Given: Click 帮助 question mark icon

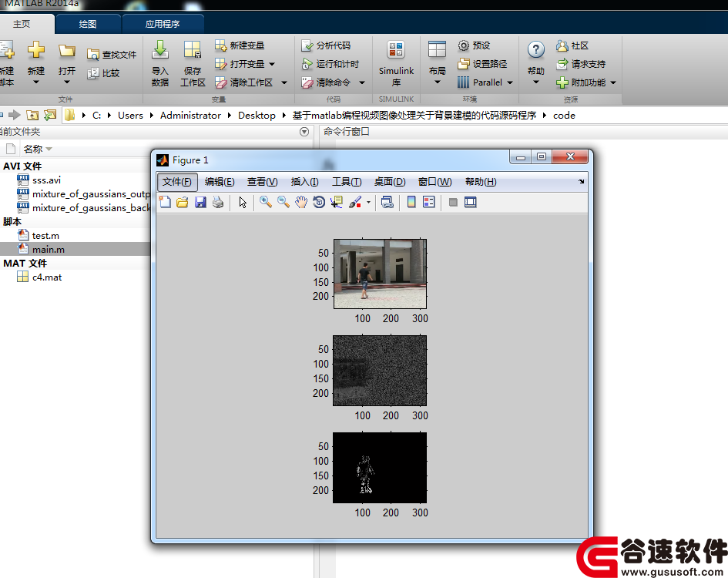Looking at the screenshot, I should tap(535, 49).
